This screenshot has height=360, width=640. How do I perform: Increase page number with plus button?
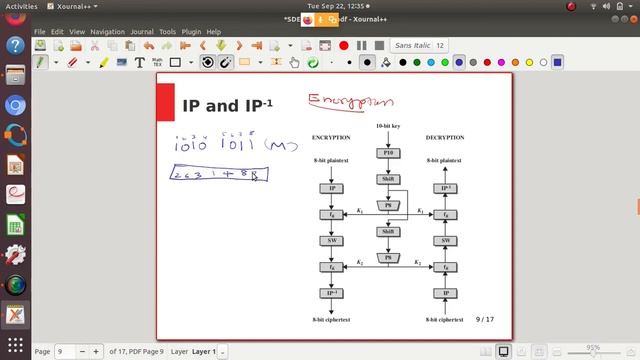[x=96, y=351]
